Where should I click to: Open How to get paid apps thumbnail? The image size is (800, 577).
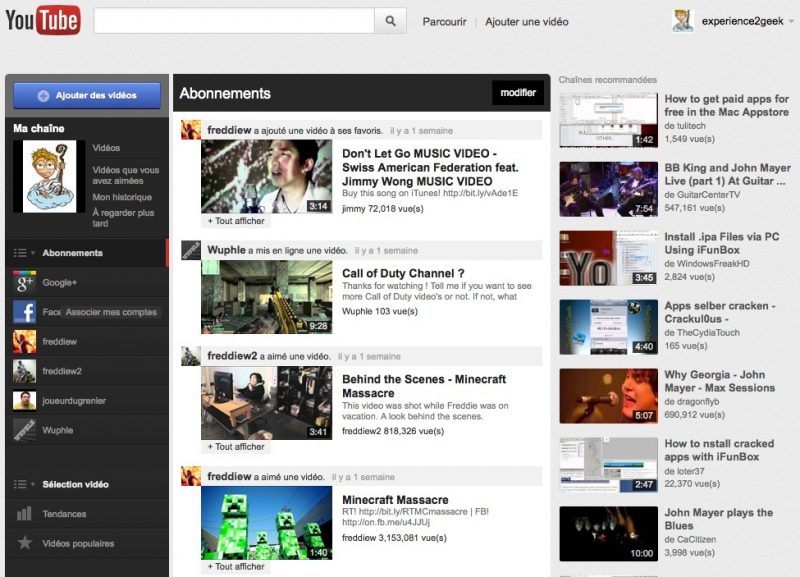click(608, 120)
